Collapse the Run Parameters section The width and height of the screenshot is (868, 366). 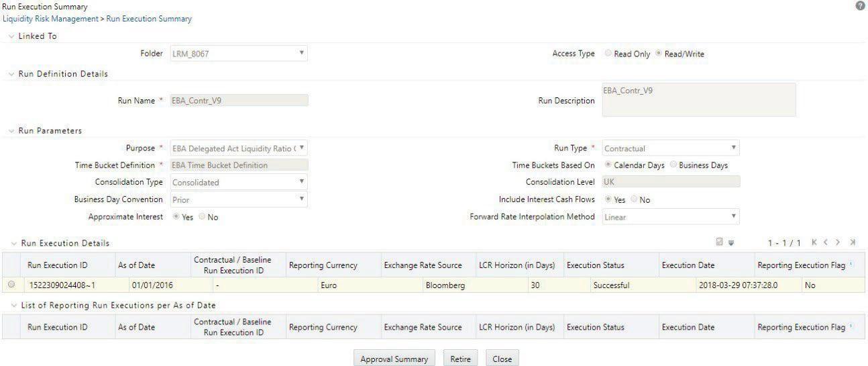11,131
